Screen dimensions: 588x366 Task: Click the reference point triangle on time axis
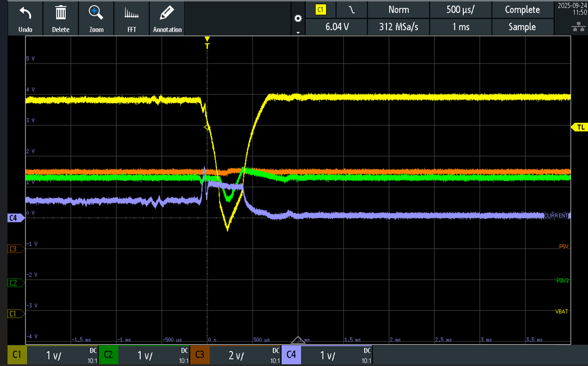(x=298, y=340)
